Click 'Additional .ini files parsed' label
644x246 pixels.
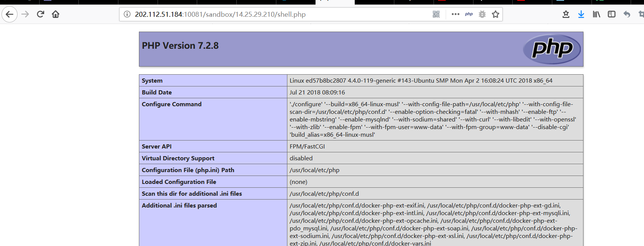179,206
